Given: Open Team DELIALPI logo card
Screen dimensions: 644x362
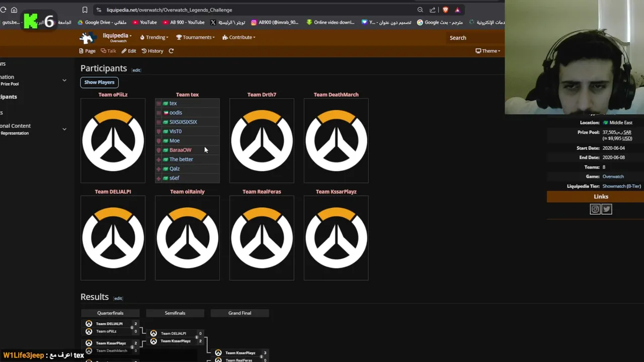Looking at the screenshot, I should [113, 237].
